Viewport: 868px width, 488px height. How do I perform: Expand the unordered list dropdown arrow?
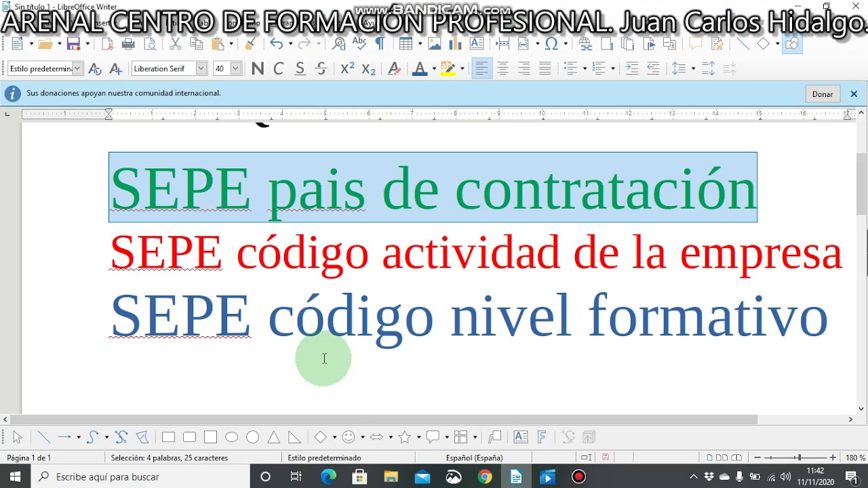[x=585, y=68]
